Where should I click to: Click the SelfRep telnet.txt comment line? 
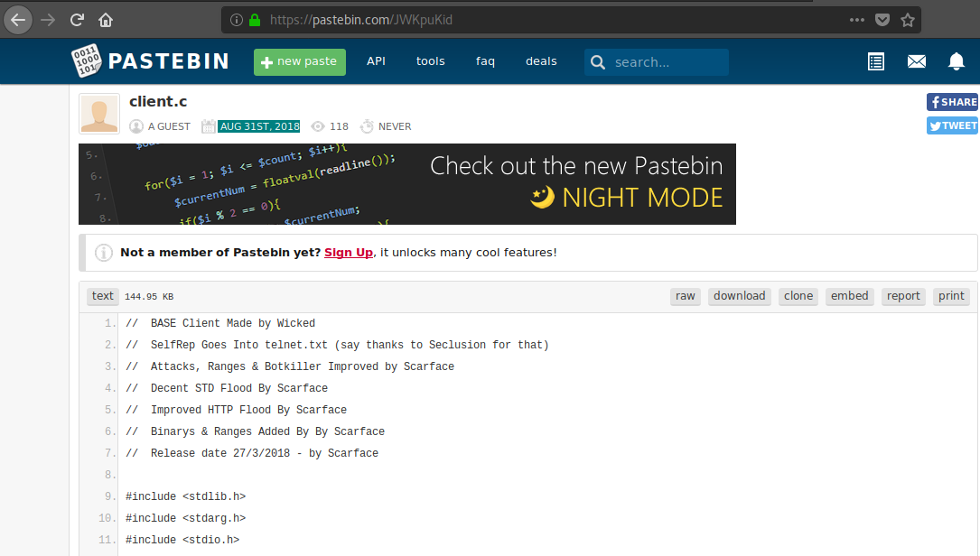click(338, 345)
